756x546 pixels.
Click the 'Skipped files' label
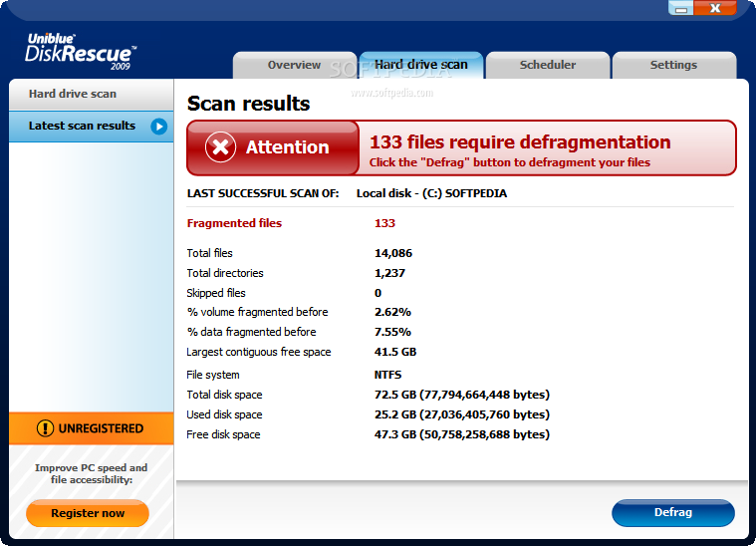[x=216, y=293]
